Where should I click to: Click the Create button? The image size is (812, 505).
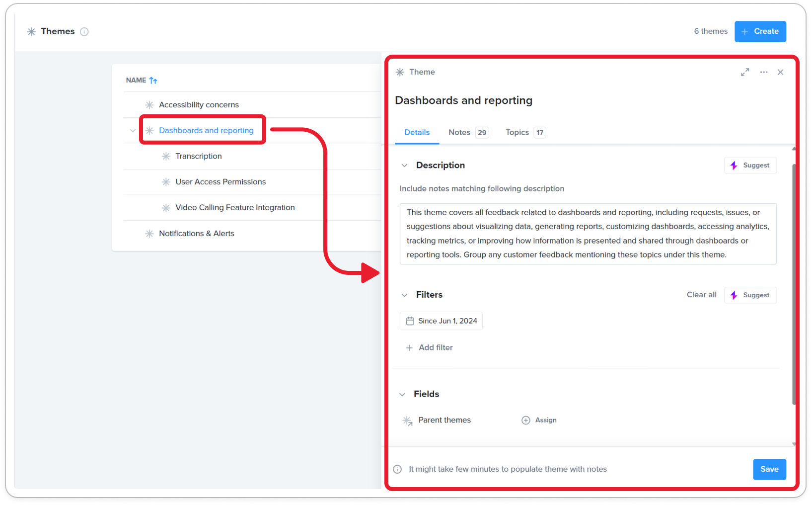760,31
